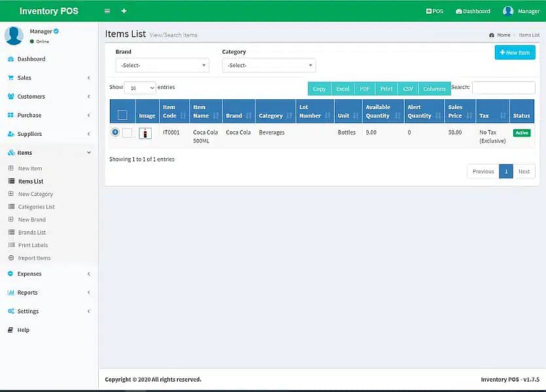Click the Manager avatar in the sidebar
Viewport: 546px width, 392px height.
point(14,35)
